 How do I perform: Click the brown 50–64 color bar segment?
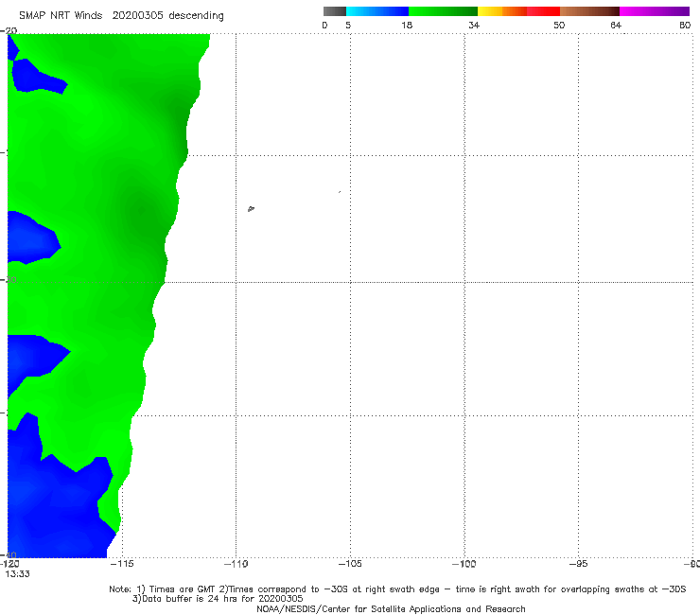point(589,11)
